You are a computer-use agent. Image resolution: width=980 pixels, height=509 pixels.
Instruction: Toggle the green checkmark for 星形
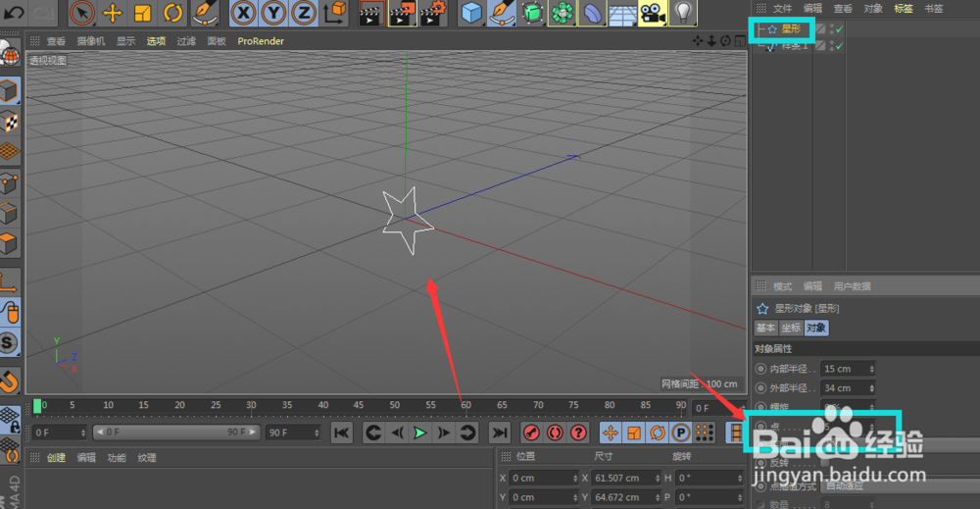click(x=840, y=28)
